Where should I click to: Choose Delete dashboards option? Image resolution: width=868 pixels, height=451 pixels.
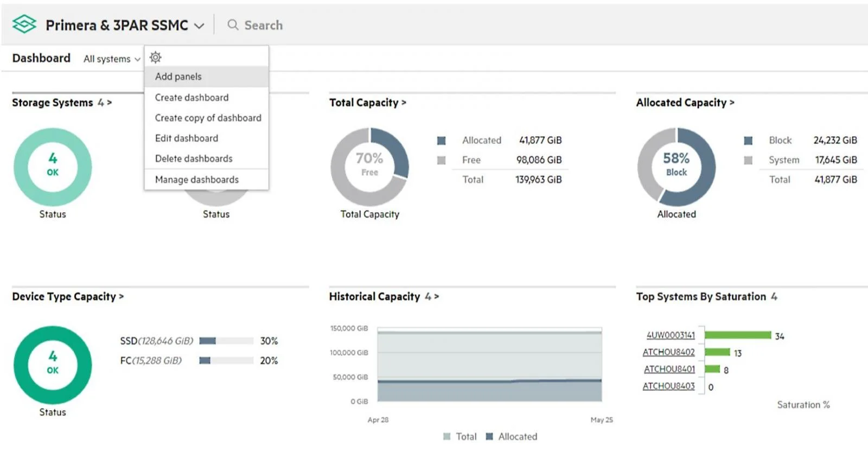point(194,158)
